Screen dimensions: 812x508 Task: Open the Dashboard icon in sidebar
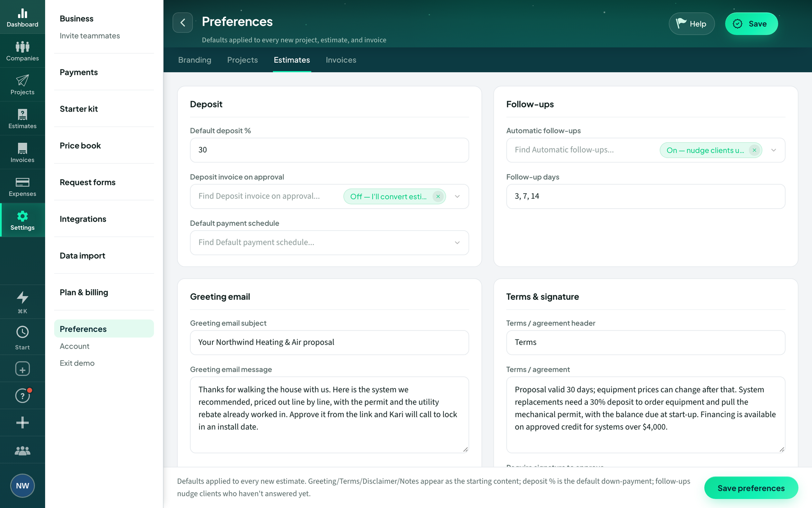click(23, 17)
